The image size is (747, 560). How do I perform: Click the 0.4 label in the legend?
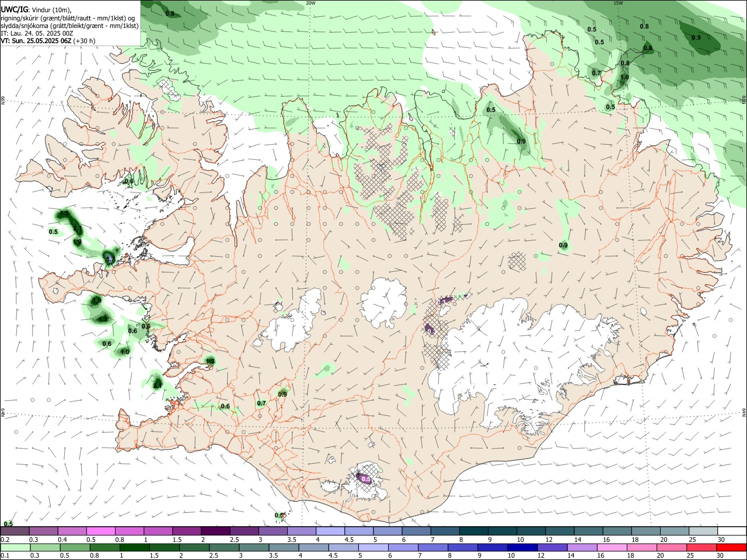(62, 540)
